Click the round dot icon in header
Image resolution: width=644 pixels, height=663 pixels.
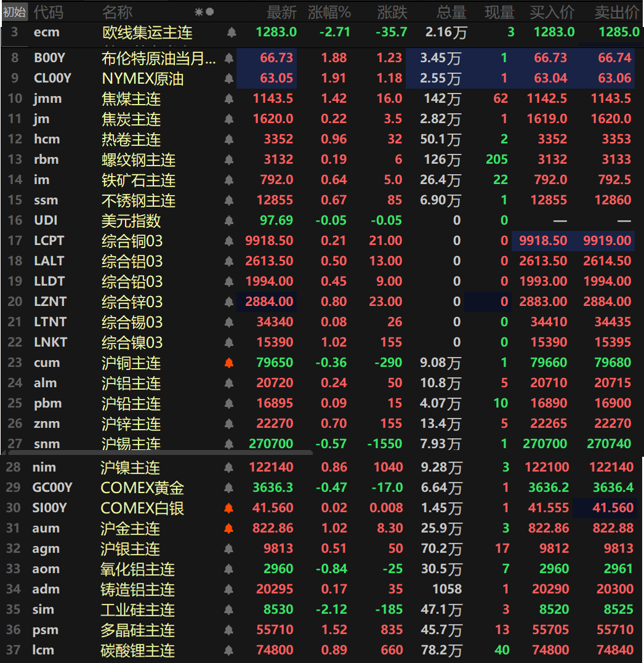(x=210, y=12)
